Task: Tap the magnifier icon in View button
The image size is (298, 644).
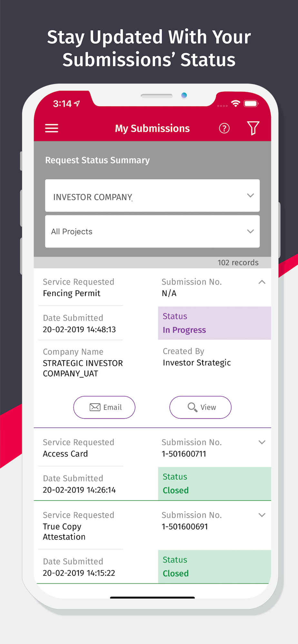Action: pos(192,407)
